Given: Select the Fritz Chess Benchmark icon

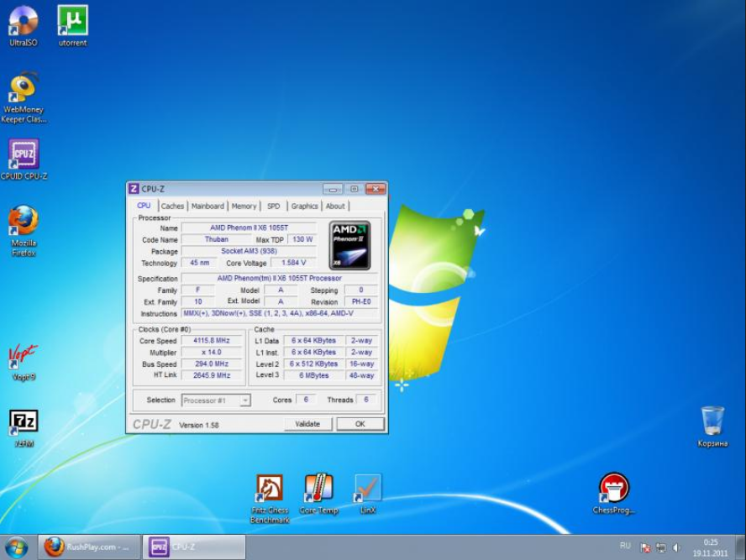Looking at the screenshot, I should tap(270, 498).
